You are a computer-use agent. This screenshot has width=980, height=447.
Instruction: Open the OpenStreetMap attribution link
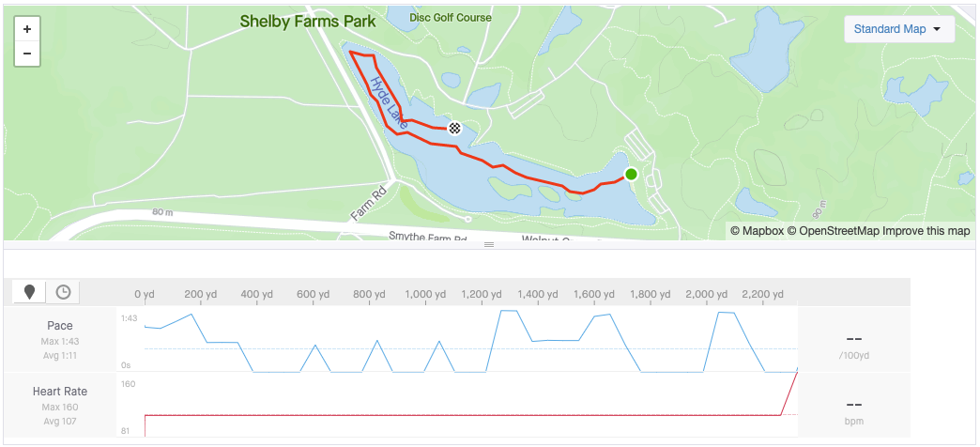838,231
